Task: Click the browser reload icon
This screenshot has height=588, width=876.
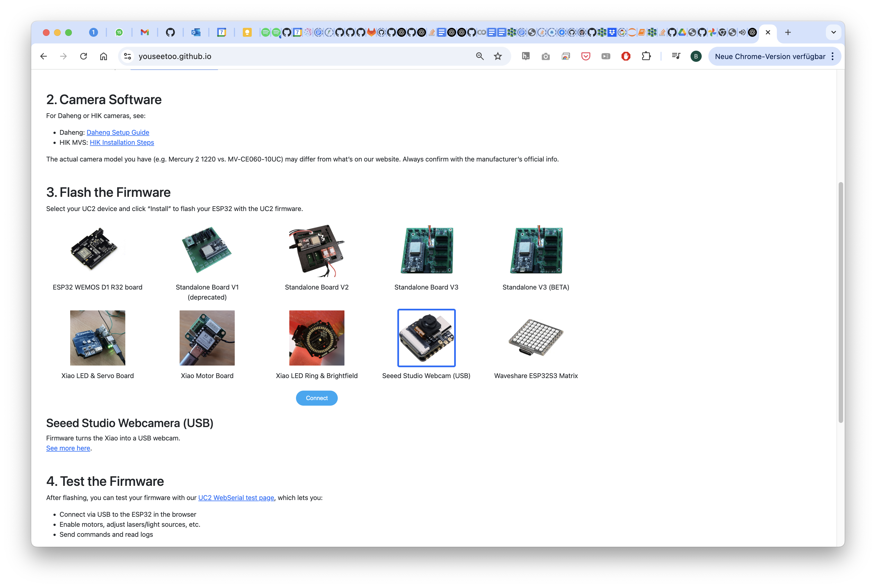Action: pyautogui.click(x=84, y=56)
